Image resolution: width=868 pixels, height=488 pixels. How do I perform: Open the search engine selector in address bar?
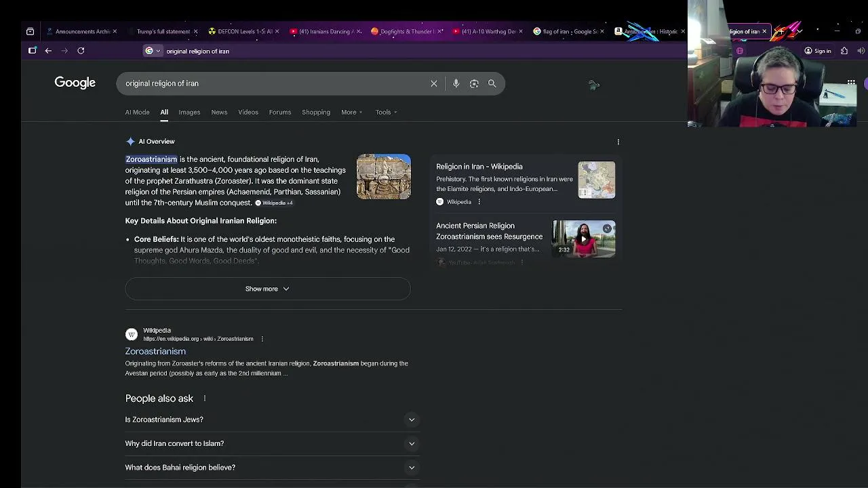pos(153,51)
